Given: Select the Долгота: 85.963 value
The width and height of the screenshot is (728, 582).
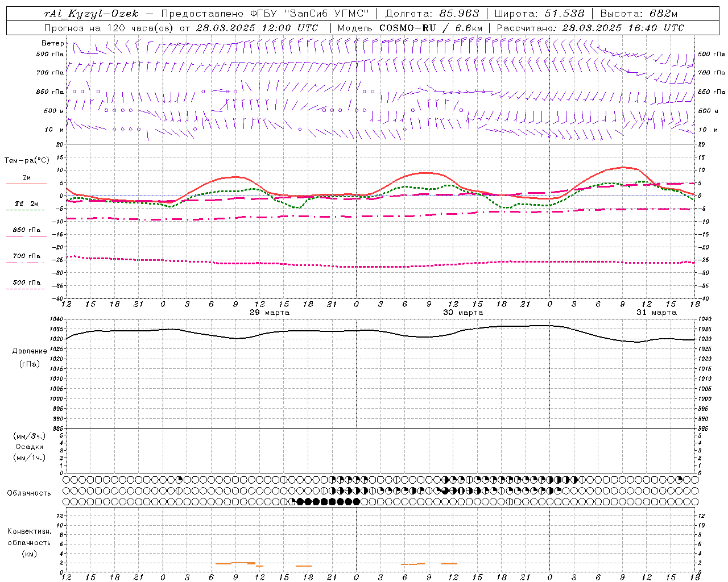Looking at the screenshot, I should click(432, 14).
